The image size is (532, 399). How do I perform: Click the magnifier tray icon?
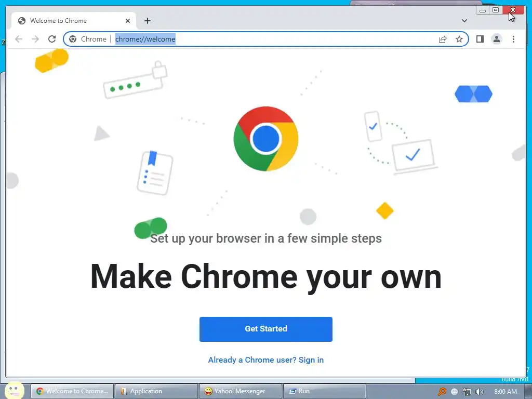point(442,392)
